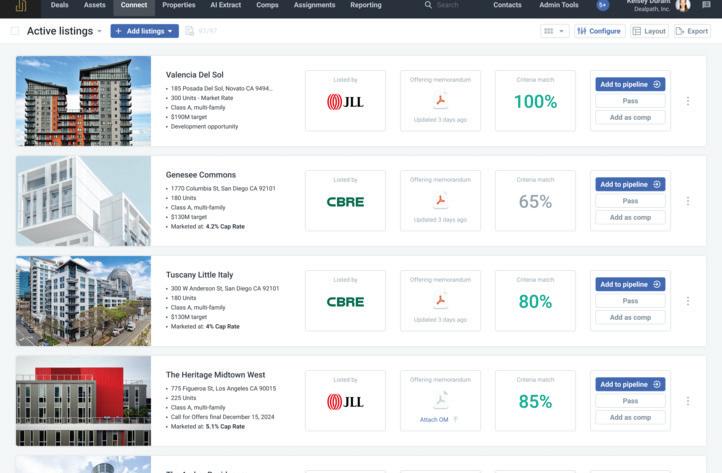Click the Layout button
This screenshot has height=473, width=722.
649,31
